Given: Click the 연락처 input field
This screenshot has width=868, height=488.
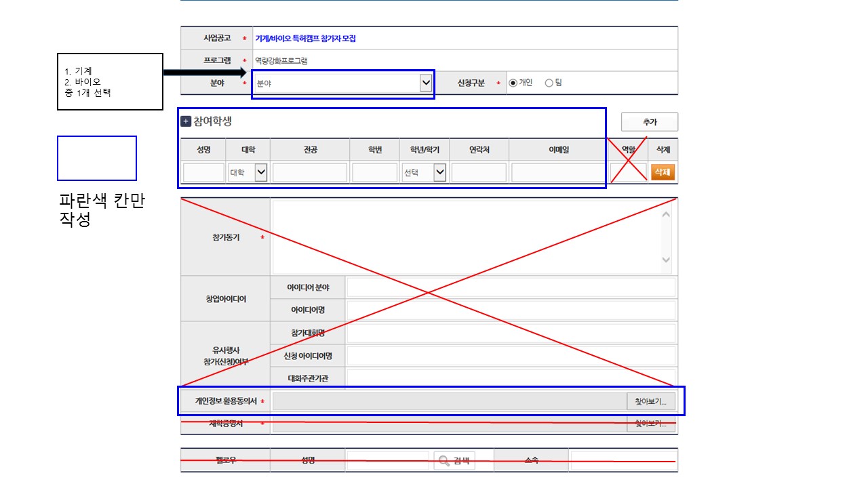Looking at the screenshot, I should [479, 173].
